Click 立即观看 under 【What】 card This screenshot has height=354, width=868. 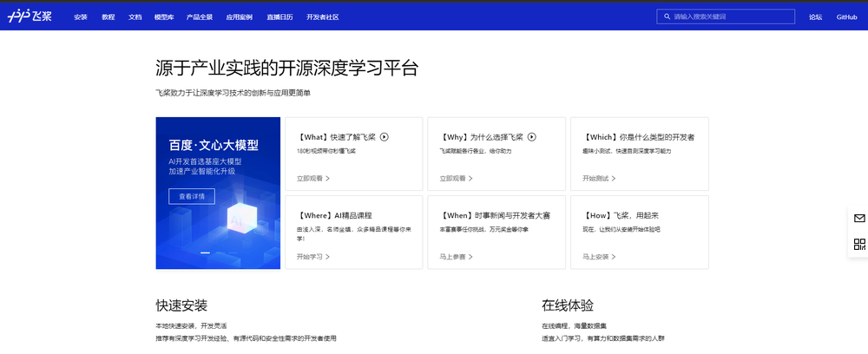(x=313, y=179)
